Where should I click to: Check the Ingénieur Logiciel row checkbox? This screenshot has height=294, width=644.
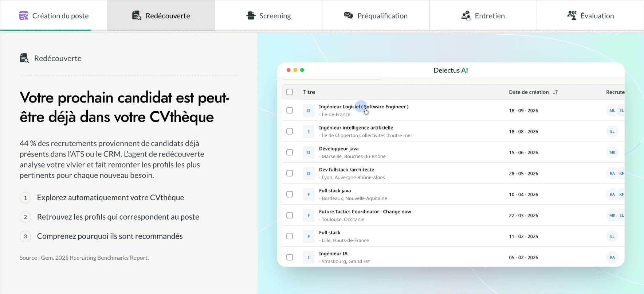click(x=290, y=110)
